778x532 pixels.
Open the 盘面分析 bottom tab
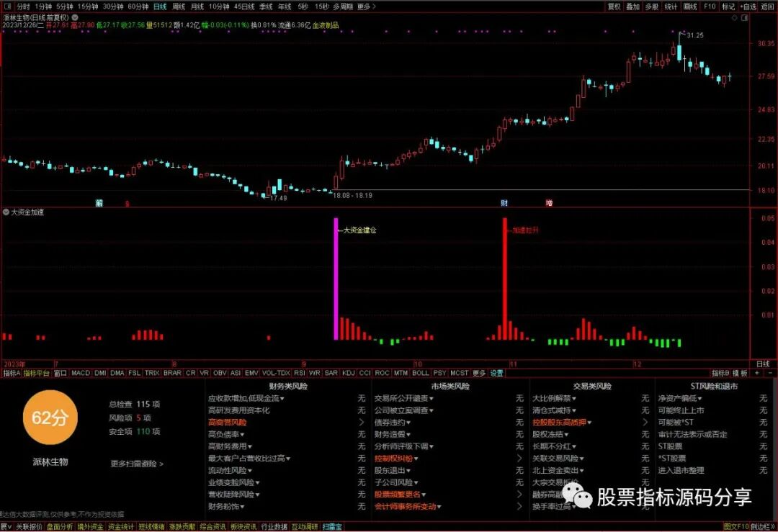(60, 526)
